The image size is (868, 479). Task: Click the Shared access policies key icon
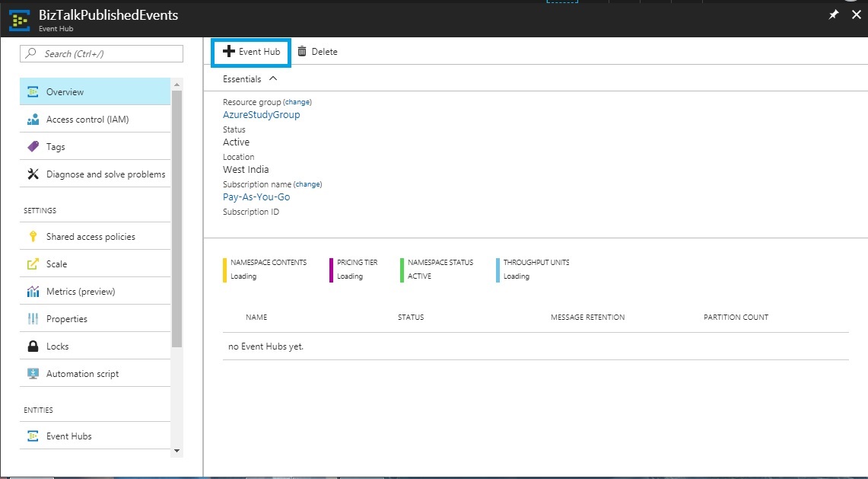pyautogui.click(x=33, y=237)
